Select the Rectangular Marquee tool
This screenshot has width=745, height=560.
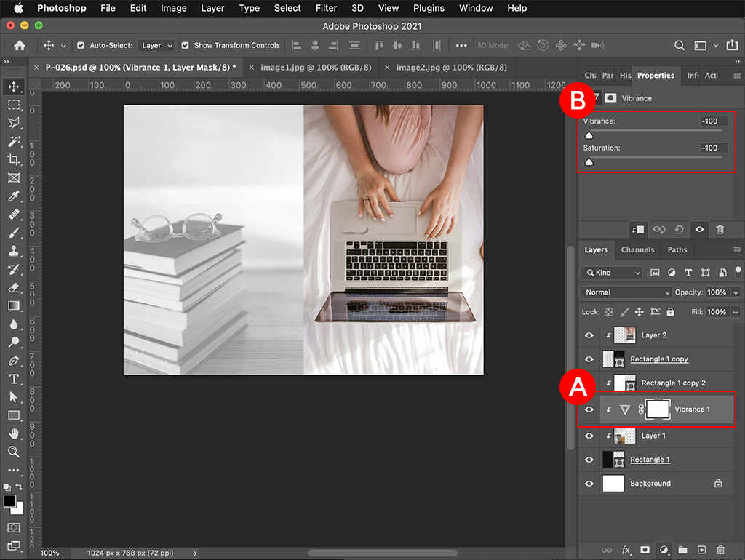click(x=14, y=105)
